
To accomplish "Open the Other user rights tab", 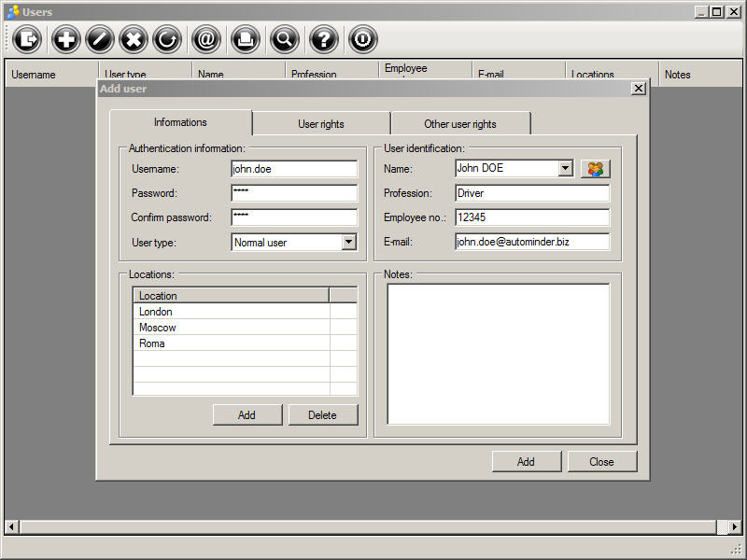I will click(459, 124).
